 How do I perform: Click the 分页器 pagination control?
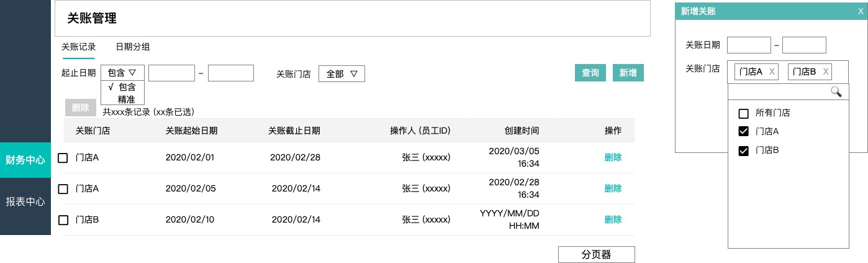click(x=597, y=254)
